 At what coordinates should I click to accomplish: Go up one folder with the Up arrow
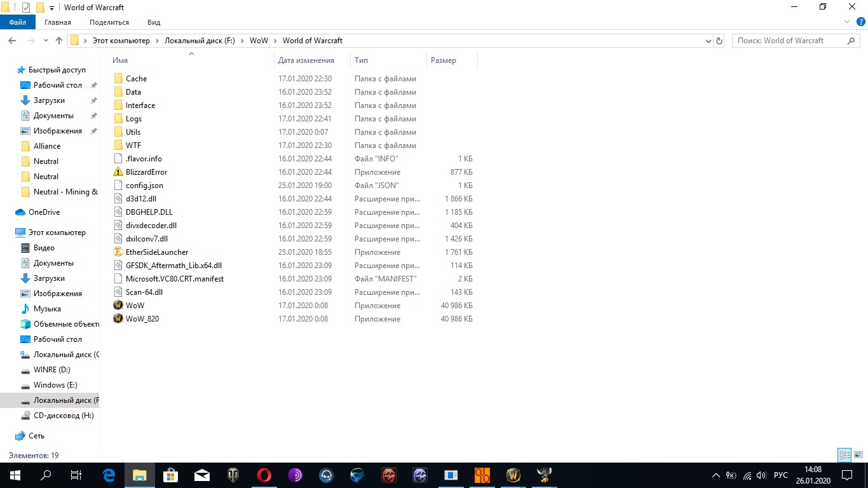59,41
